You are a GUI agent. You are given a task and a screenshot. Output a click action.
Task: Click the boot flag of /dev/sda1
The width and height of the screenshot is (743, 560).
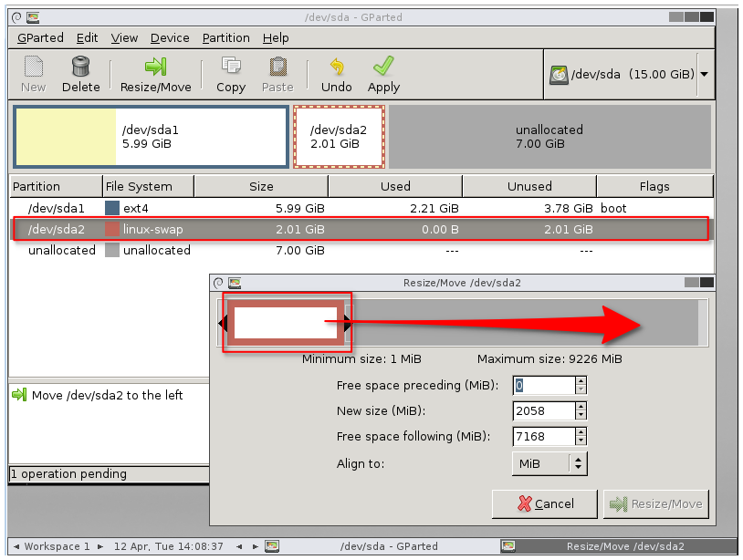(x=613, y=208)
